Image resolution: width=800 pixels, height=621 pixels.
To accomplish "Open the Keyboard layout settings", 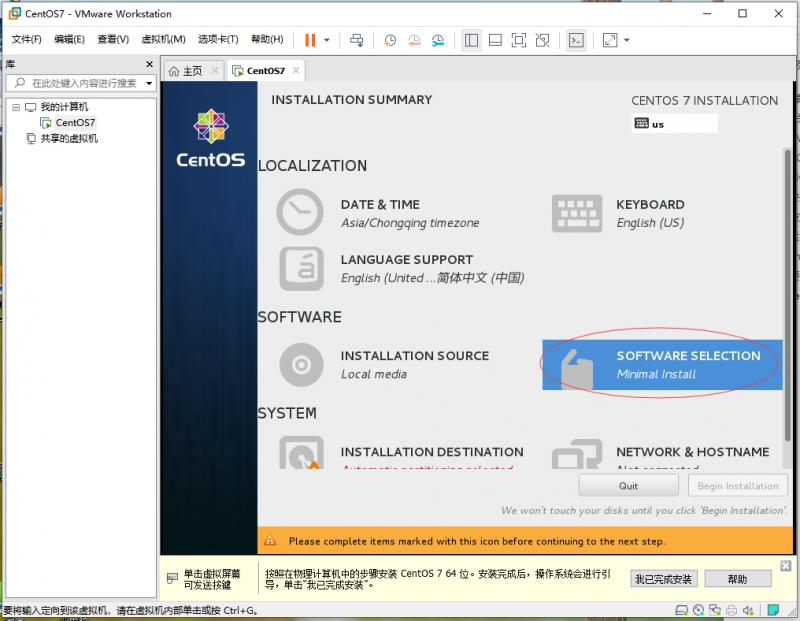I will coord(650,213).
